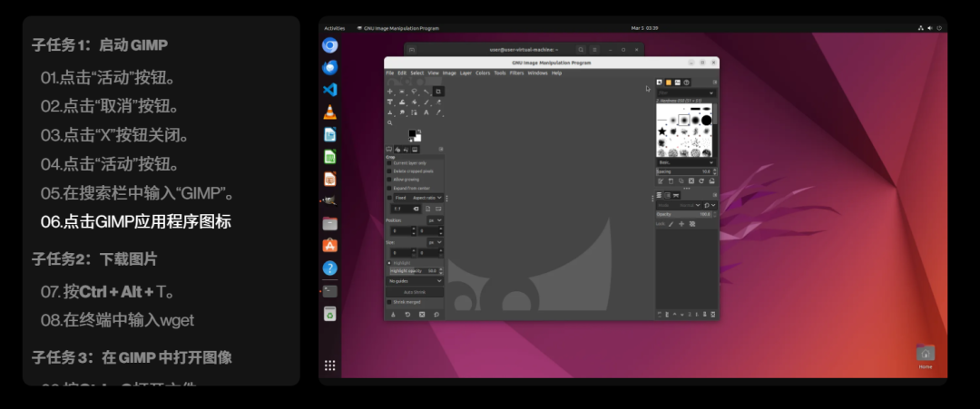
Task: Switch to the Patterns dock tab
Action: (668, 83)
